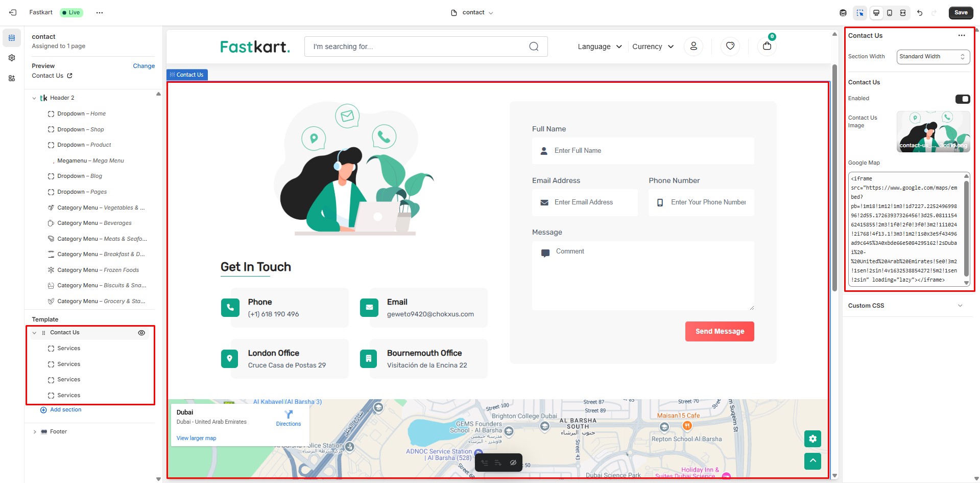This screenshot has width=980, height=483.
Task: Open the shopping bag cart icon
Action: (767, 46)
